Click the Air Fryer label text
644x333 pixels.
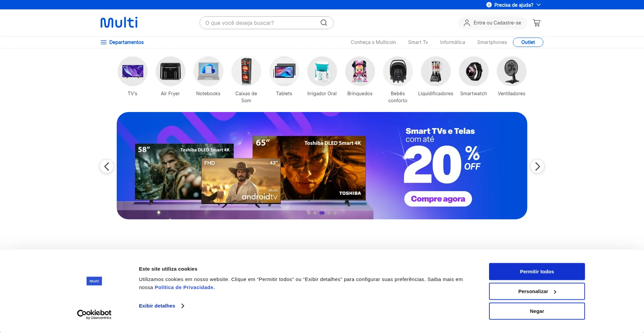tap(170, 94)
